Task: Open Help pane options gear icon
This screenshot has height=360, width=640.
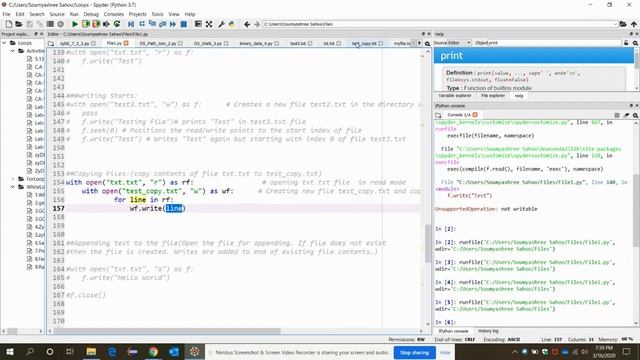Action: click(636, 43)
